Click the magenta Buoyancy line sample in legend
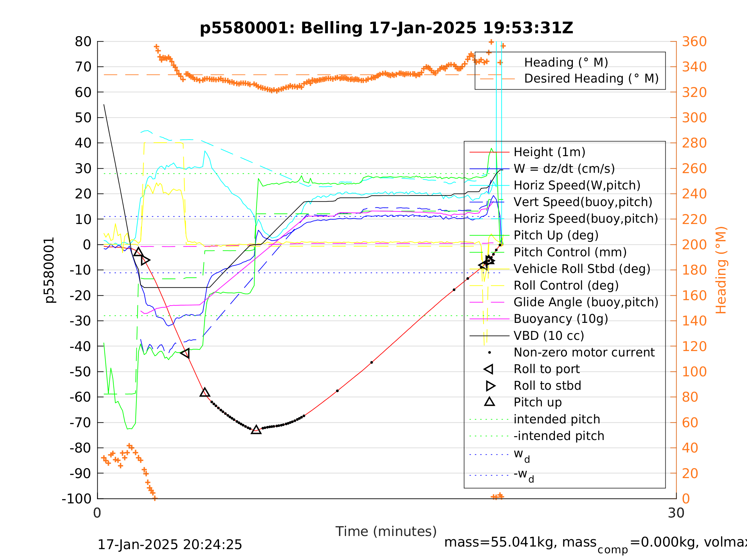747x560 pixels. point(490,319)
